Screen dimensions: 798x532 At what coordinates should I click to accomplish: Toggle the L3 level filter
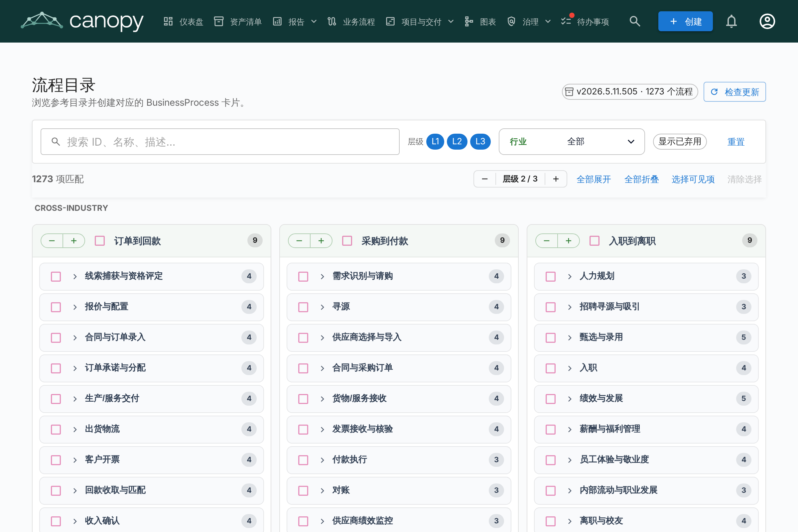point(480,142)
